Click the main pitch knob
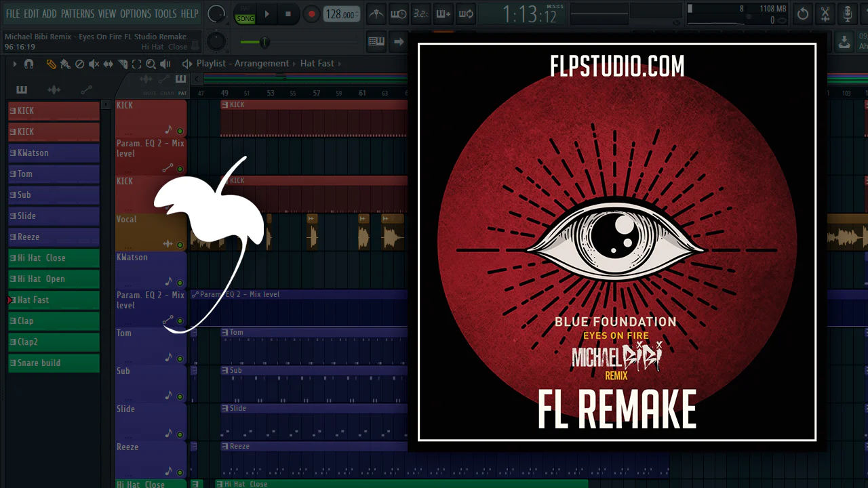 pos(216,42)
